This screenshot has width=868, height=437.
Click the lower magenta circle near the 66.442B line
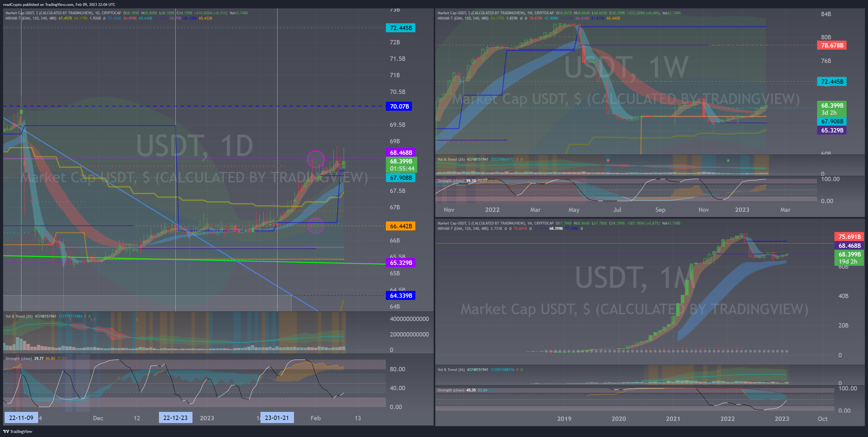coord(316,225)
